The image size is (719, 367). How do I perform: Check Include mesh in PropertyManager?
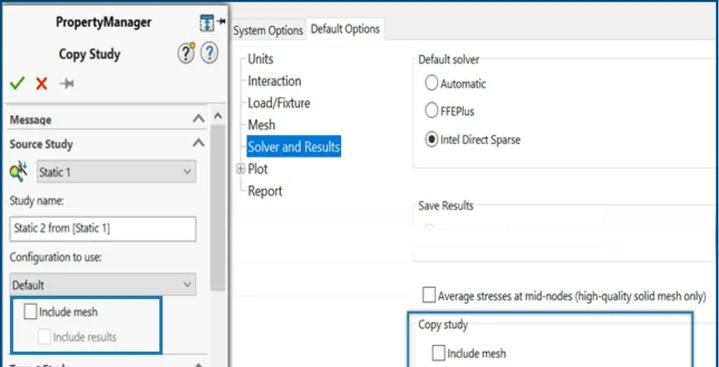[x=30, y=312]
